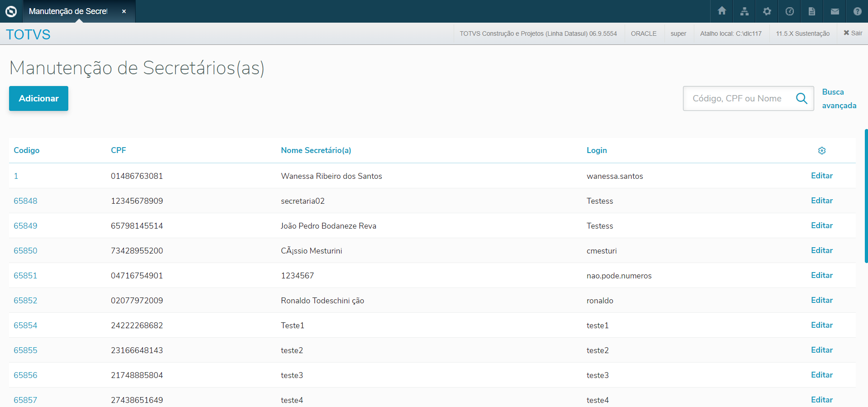The height and width of the screenshot is (407, 868).
Task: Open Busca avançada link
Action: coord(839,99)
